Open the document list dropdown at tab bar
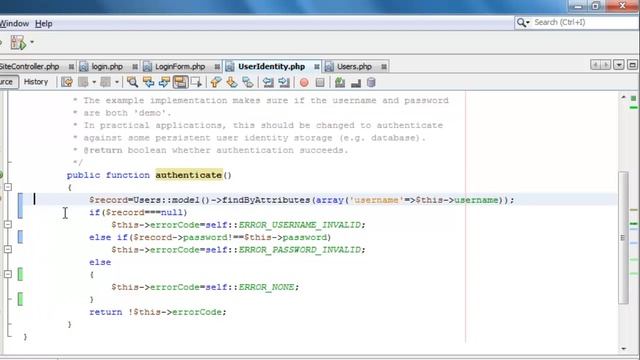Image resolution: width=640 pixels, height=360 pixels. pyautogui.click(x=619, y=65)
